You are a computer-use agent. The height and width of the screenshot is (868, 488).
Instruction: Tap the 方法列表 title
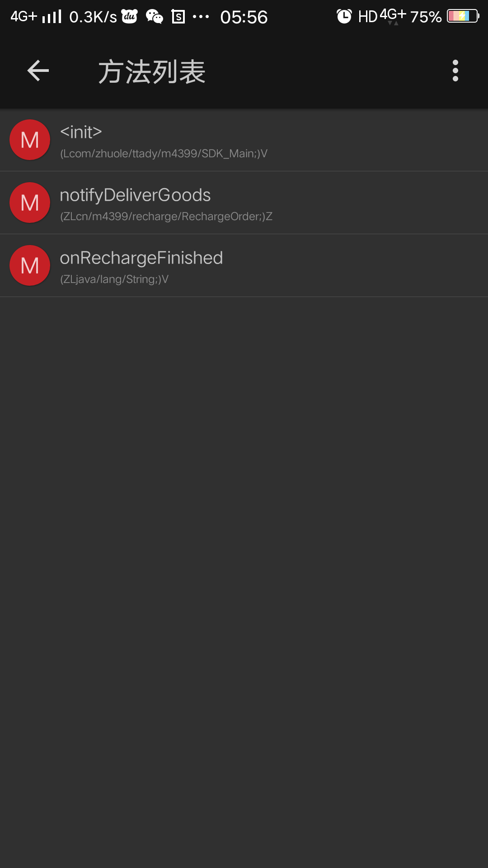[152, 72]
